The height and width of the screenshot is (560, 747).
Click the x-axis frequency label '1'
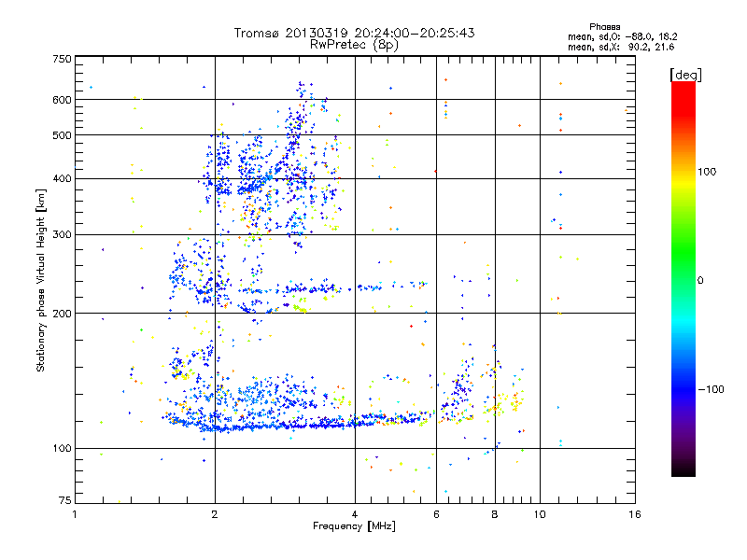pyautogui.click(x=75, y=514)
